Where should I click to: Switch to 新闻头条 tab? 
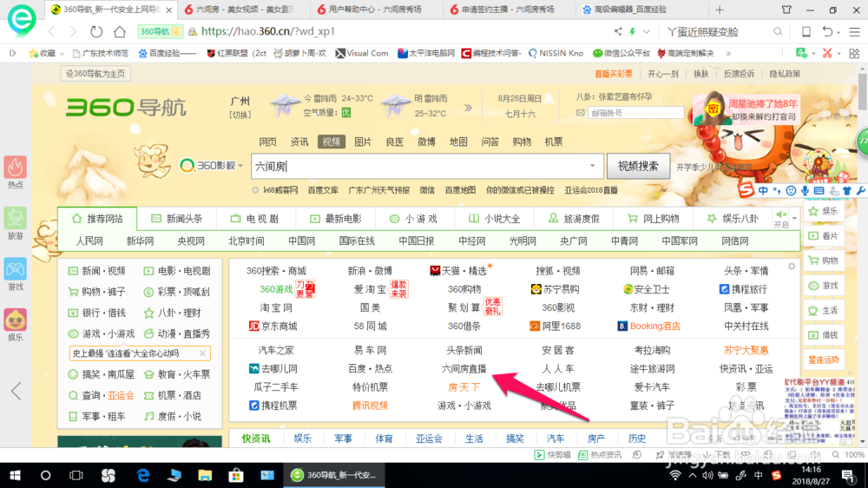point(177,219)
